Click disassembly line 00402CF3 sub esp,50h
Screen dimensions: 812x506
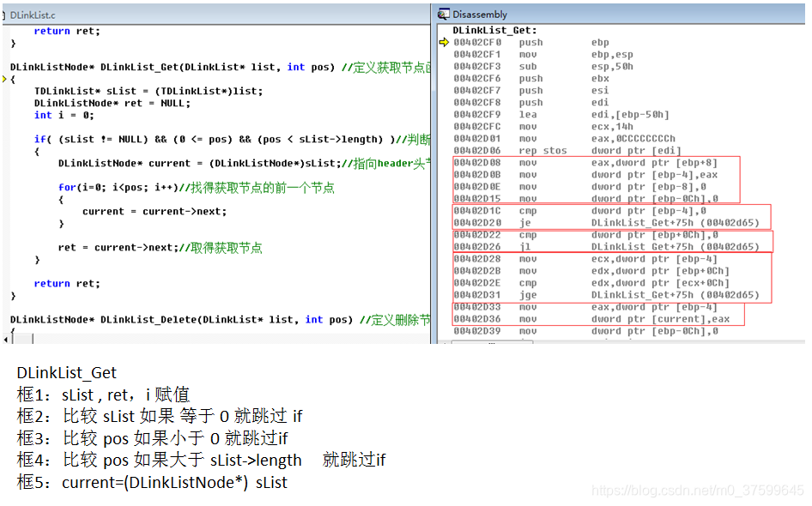point(543,66)
